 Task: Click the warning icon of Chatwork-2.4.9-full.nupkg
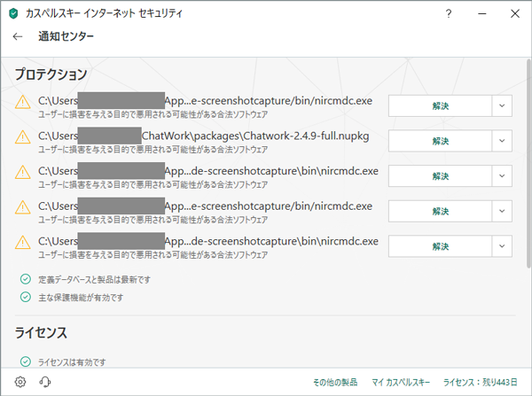pos(23,137)
